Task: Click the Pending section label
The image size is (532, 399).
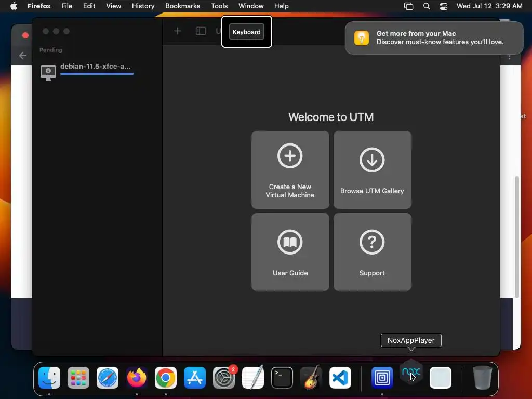Action: 51,50
